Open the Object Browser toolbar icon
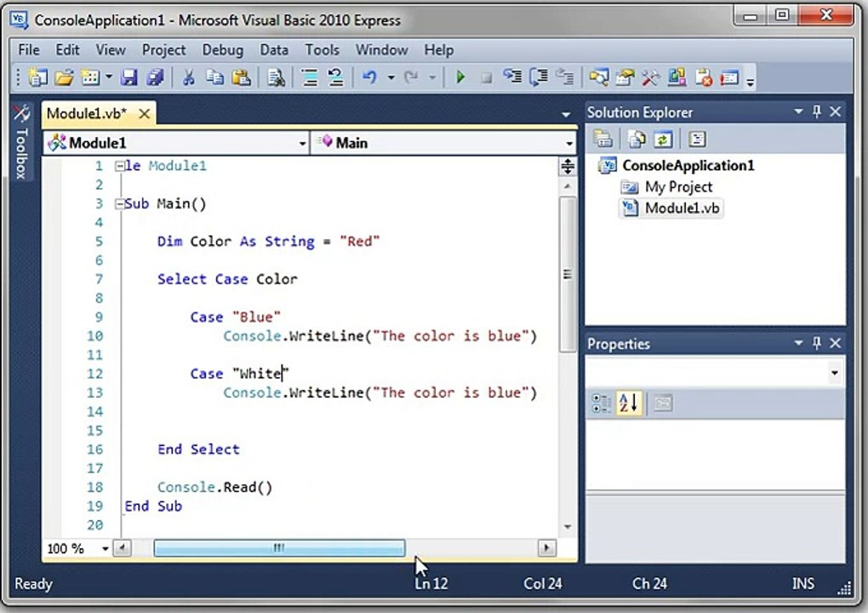This screenshot has width=868, height=613. click(677, 77)
